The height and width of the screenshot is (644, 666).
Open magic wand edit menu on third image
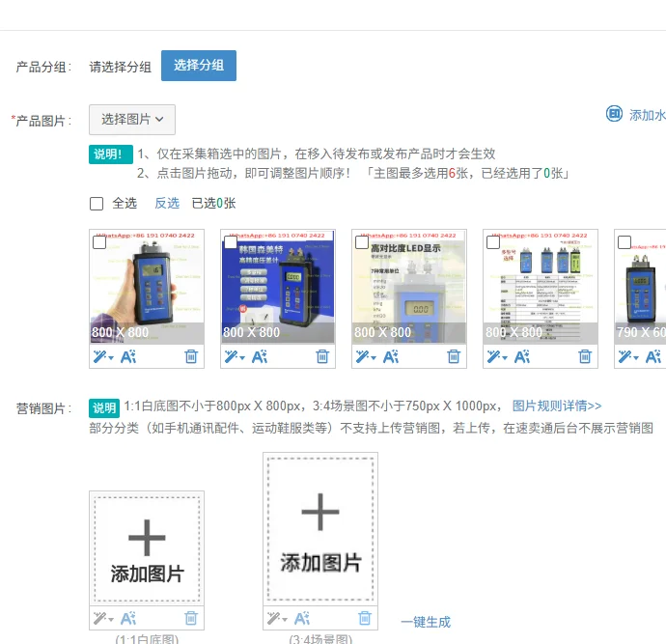coord(366,356)
